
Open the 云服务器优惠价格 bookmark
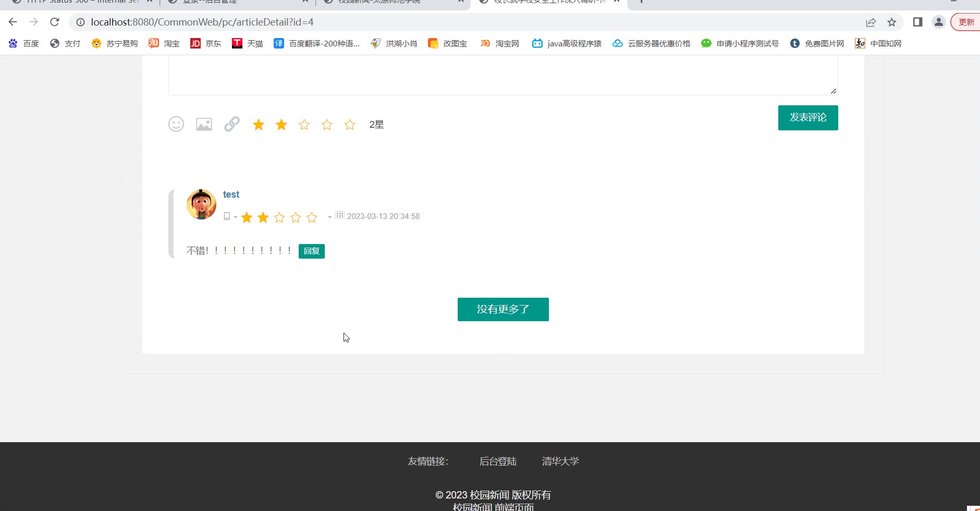652,43
